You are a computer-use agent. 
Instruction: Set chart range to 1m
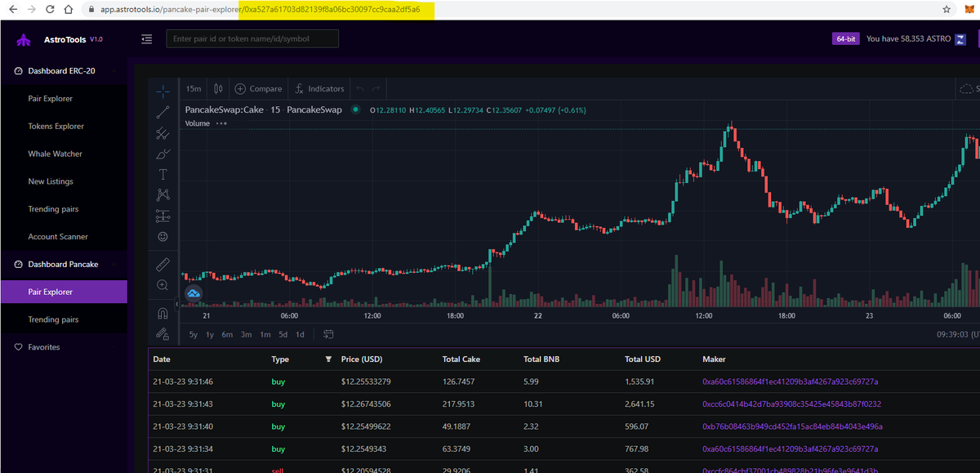coord(265,334)
